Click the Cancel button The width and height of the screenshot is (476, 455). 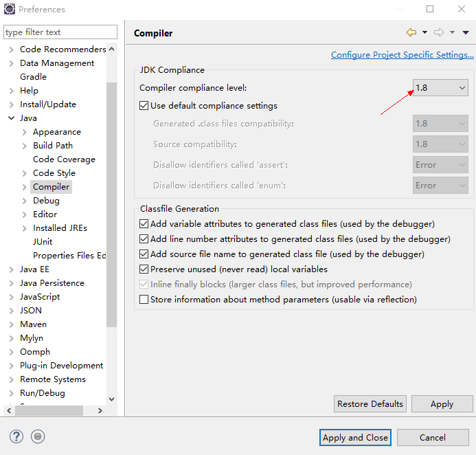(x=433, y=438)
